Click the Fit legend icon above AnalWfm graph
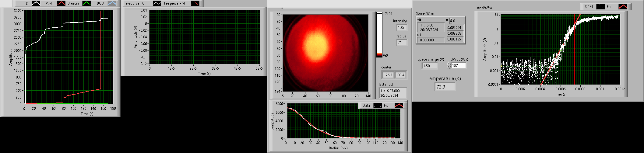 pyautogui.click(x=622, y=7)
